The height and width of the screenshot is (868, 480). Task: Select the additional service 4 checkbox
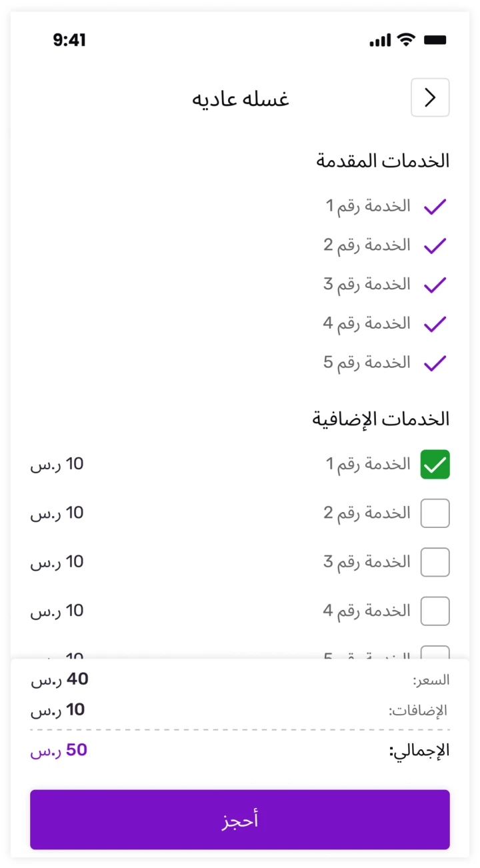pos(435,611)
